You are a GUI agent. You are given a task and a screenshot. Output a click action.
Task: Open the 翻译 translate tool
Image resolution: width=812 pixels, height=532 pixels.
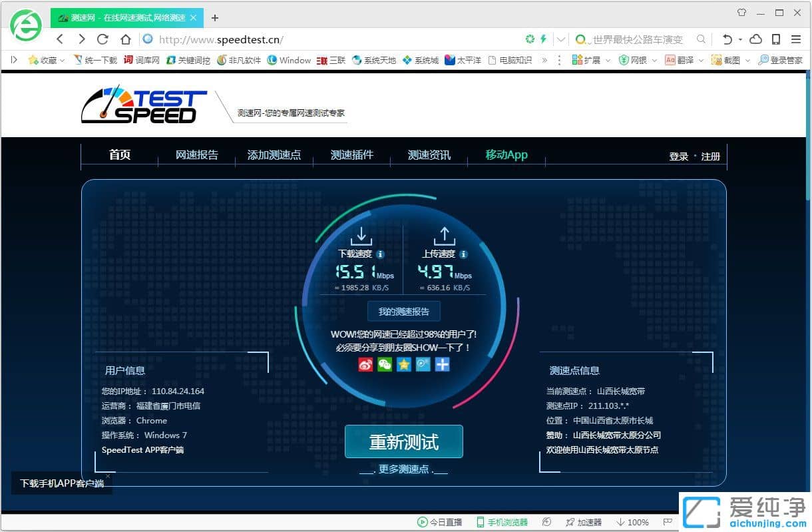[684, 59]
